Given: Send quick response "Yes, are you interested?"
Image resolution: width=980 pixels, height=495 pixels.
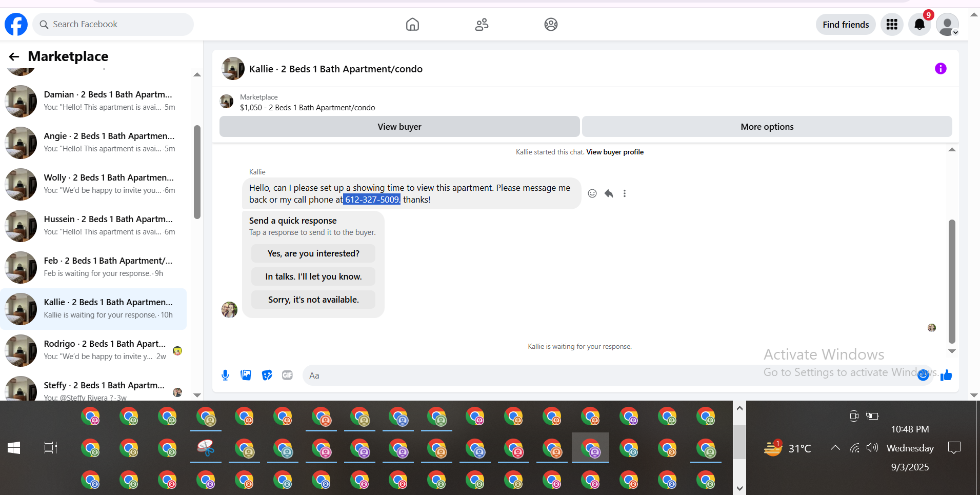Looking at the screenshot, I should [313, 253].
